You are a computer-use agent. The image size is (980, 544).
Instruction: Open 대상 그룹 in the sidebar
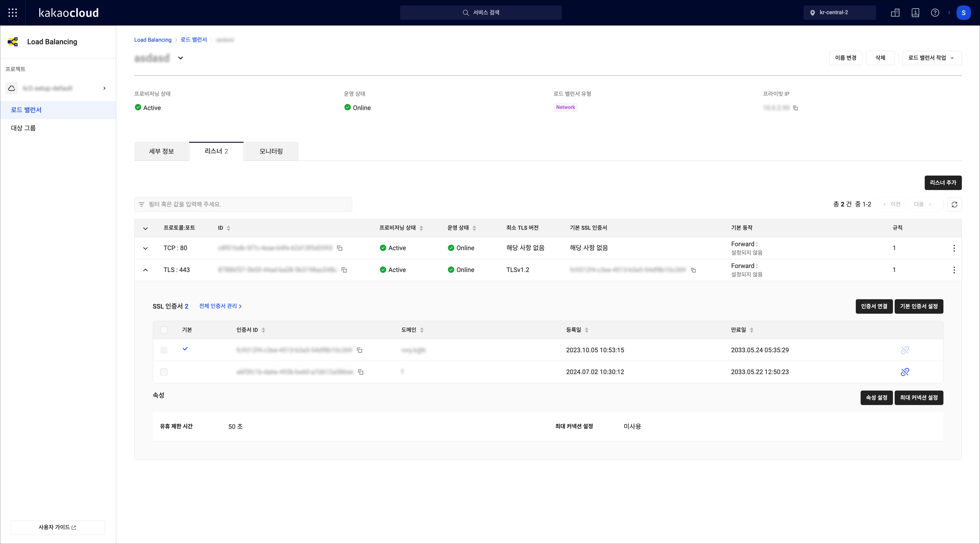pyautogui.click(x=58, y=128)
